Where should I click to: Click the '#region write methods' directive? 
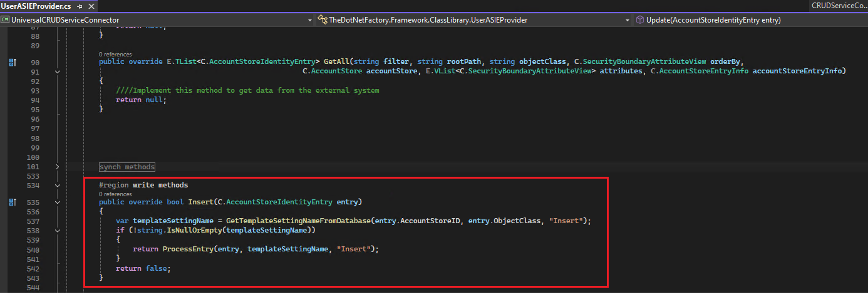click(143, 186)
